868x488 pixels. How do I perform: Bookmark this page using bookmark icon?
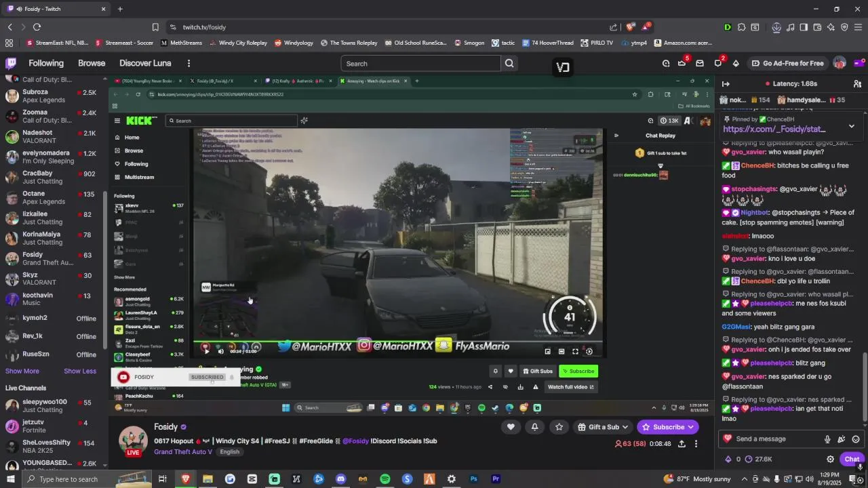point(155,27)
